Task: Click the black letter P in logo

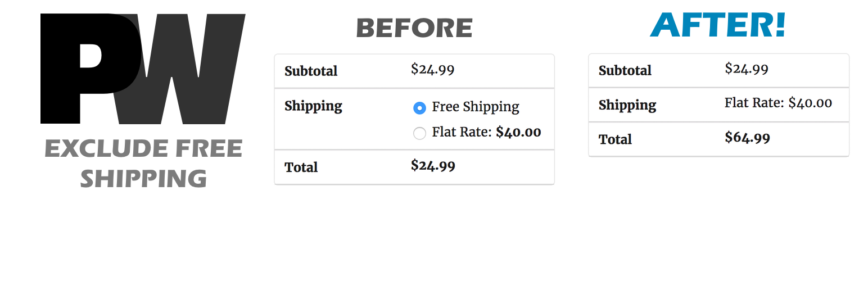Action: 90,69
